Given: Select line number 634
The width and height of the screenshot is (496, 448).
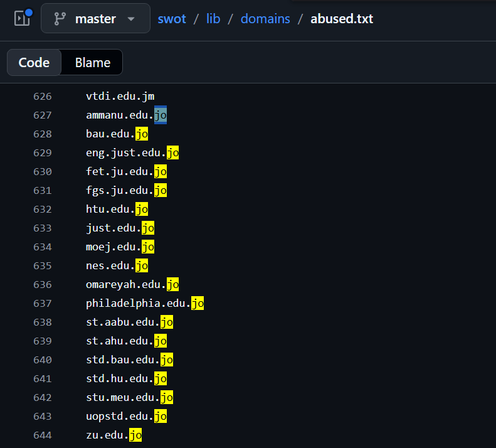Looking at the screenshot, I should 43,247.
